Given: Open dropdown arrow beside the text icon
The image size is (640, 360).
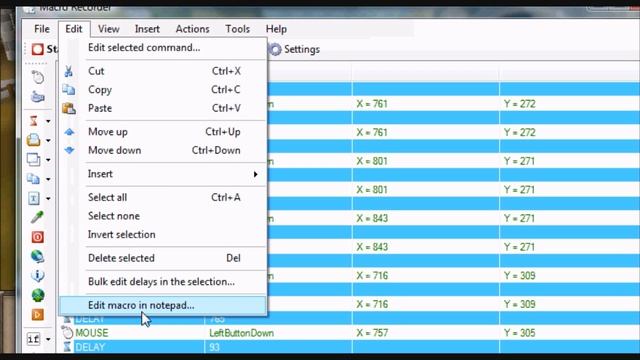Looking at the screenshot, I should click(x=48, y=199).
